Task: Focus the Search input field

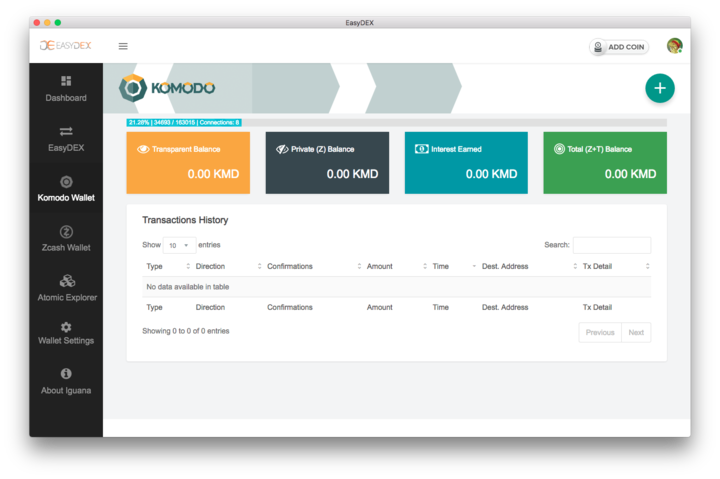Action: 612,245
